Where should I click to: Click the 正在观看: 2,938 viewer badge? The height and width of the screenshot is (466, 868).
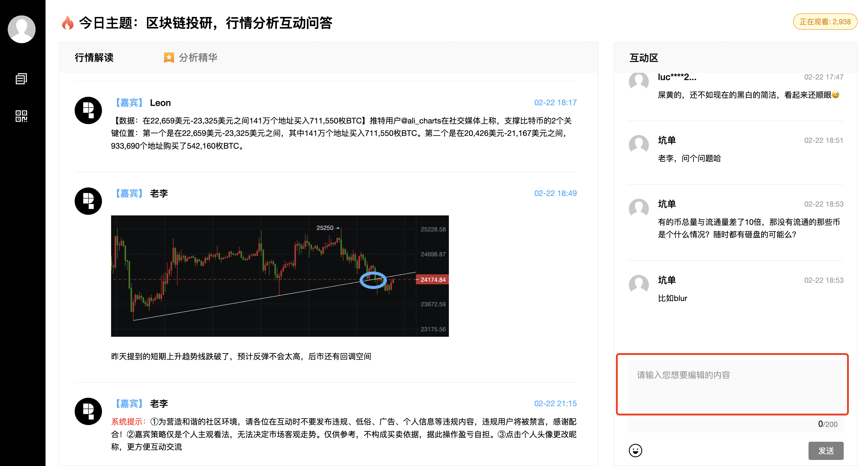pyautogui.click(x=825, y=22)
